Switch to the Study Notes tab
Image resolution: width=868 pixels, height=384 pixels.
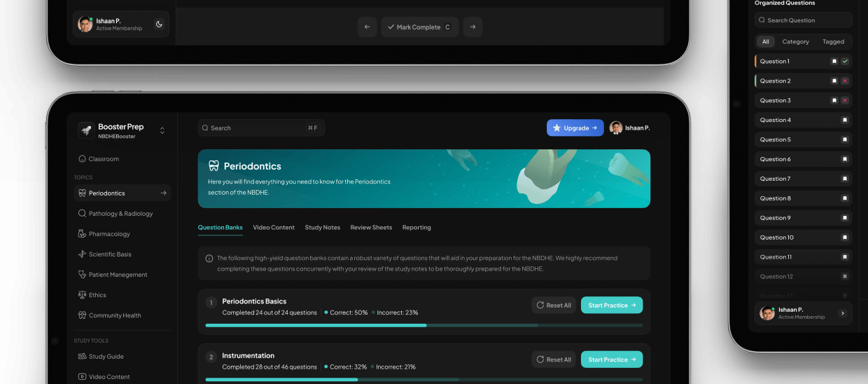[323, 227]
